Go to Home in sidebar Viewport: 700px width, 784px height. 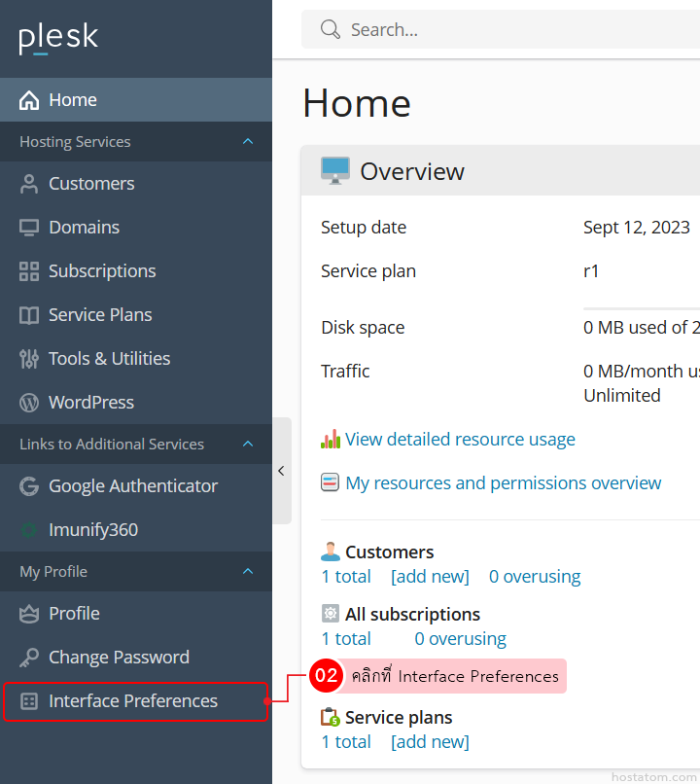(x=73, y=100)
